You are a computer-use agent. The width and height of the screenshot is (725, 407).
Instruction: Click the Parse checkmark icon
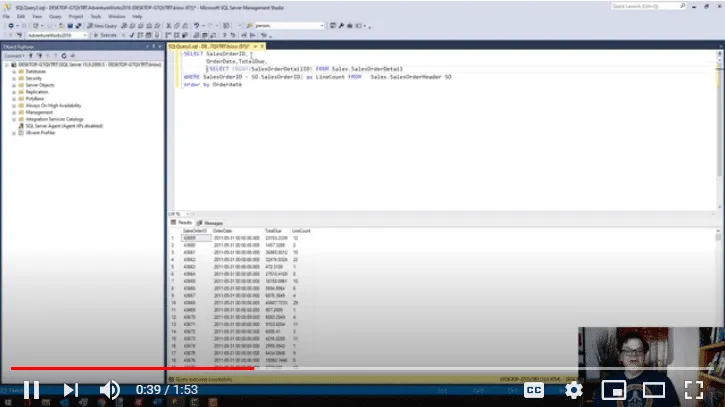(132, 35)
